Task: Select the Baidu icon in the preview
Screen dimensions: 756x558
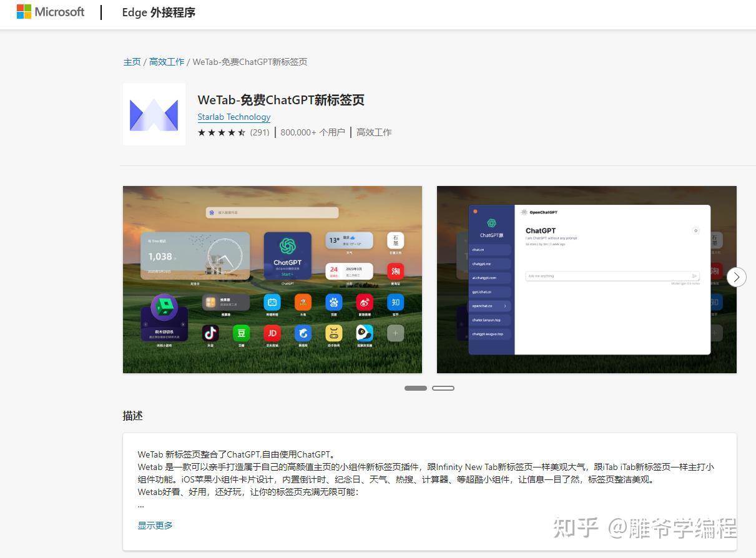Action: [x=333, y=302]
